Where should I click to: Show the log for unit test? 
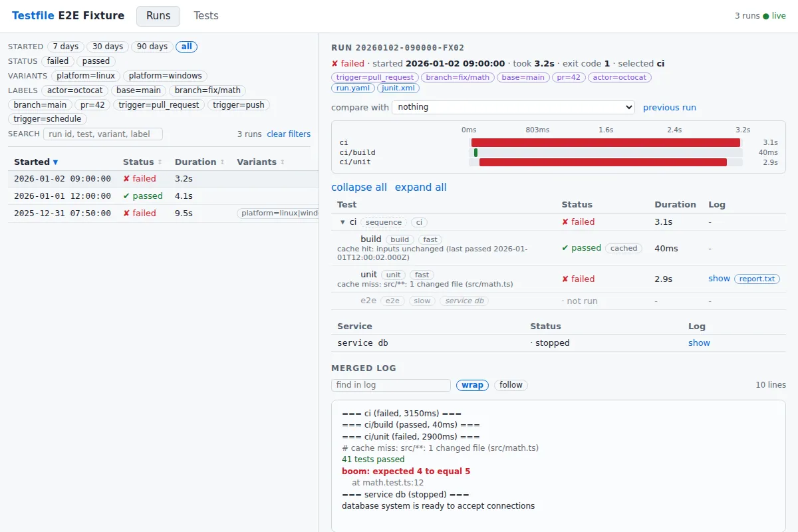(719, 279)
